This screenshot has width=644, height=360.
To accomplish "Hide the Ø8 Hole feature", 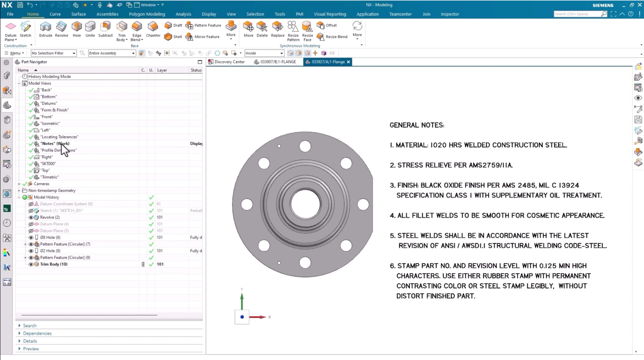I will pyautogui.click(x=31, y=237).
